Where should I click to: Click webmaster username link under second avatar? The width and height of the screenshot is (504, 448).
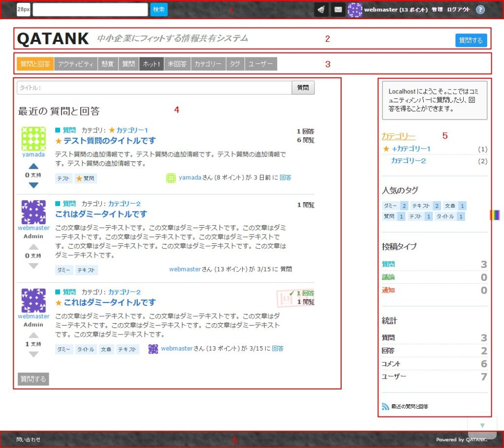point(34,228)
